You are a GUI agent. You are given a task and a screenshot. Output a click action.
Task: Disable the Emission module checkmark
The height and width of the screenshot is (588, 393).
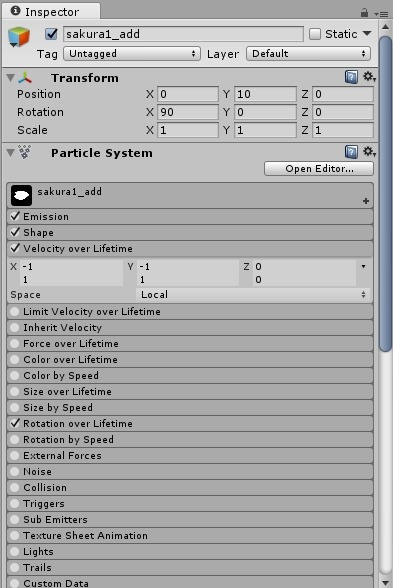(15, 216)
